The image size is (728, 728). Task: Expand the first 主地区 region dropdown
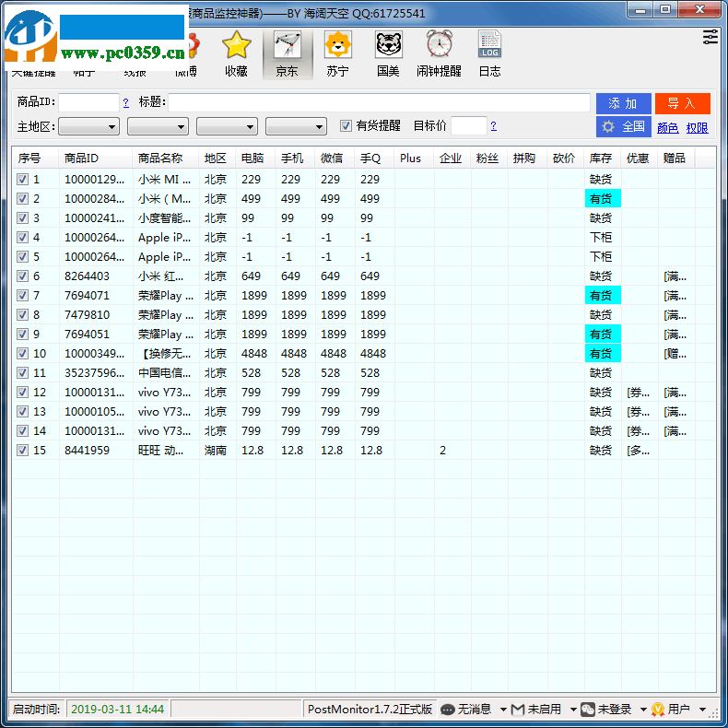(x=88, y=126)
